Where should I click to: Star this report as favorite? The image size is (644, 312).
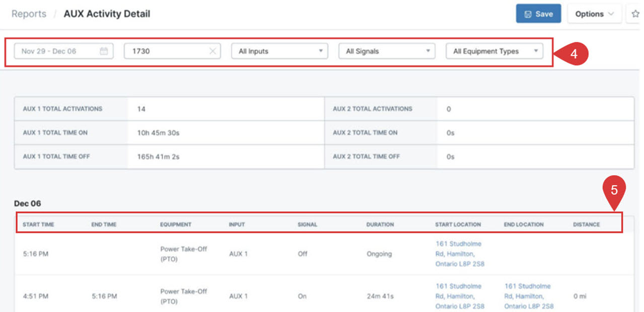[x=635, y=14]
